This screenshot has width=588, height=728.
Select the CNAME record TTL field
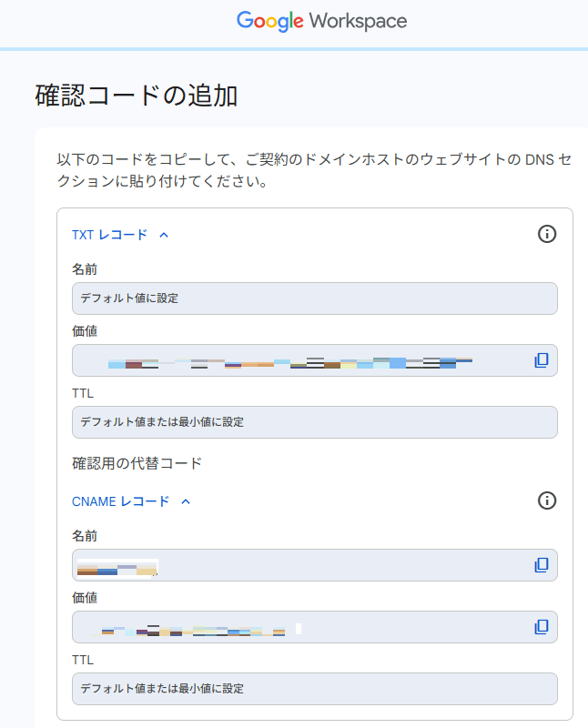[x=314, y=689]
